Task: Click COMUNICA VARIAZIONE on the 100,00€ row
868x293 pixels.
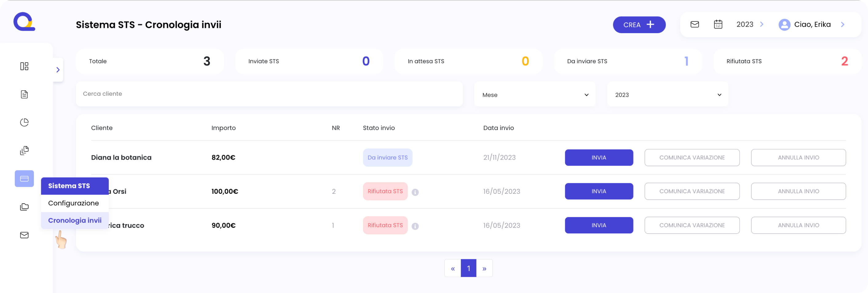Action: 692,191
